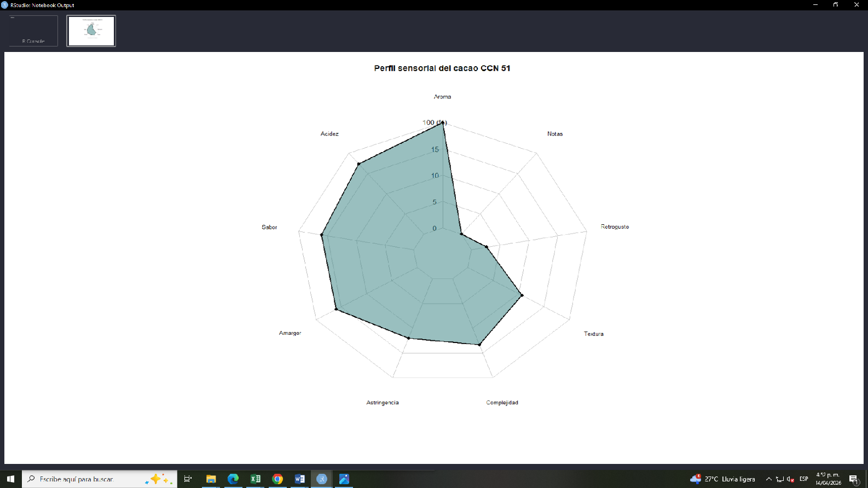Open weather widget showing 27°C

(722, 479)
